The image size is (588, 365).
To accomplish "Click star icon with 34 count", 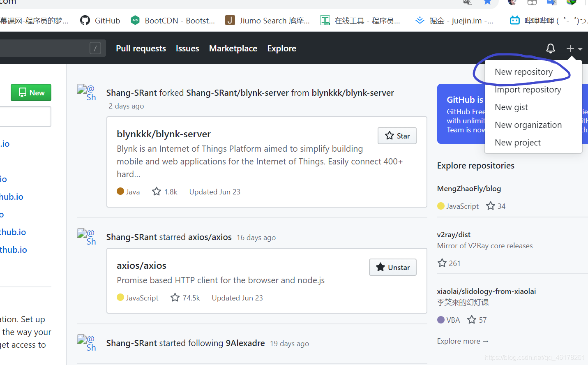I will tap(491, 206).
